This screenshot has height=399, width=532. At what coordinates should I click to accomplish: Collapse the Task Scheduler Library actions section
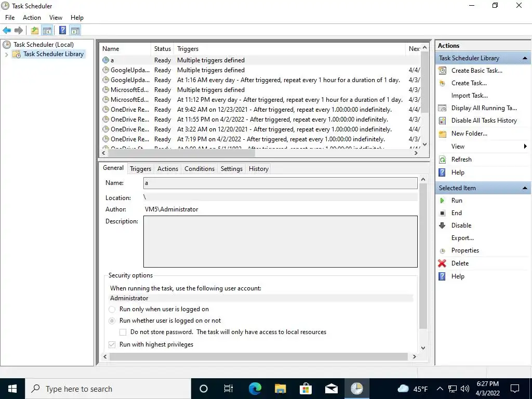coord(525,58)
